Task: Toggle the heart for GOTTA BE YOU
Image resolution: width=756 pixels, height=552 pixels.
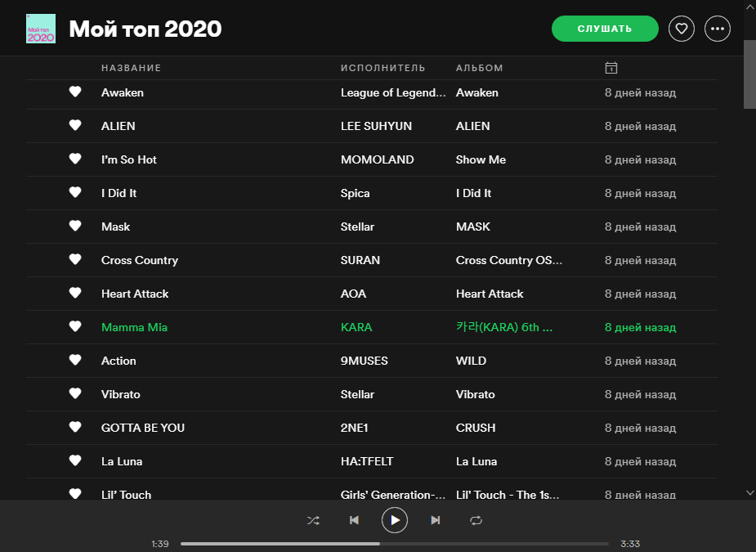Action: (75, 428)
